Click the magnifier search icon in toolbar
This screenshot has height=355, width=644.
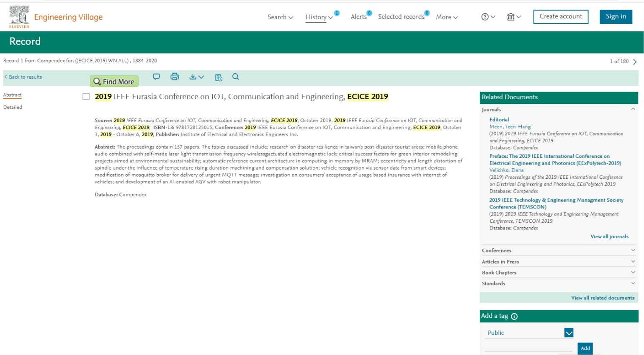pos(236,77)
